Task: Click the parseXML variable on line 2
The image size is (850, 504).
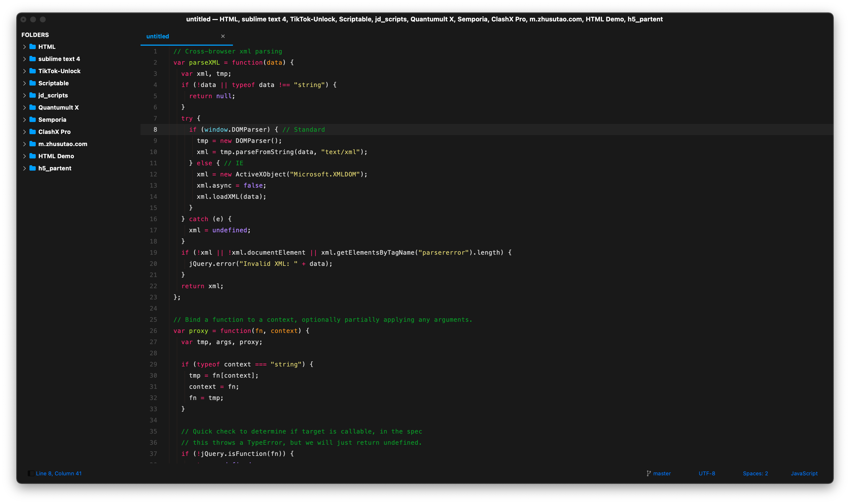Action: pyautogui.click(x=204, y=62)
